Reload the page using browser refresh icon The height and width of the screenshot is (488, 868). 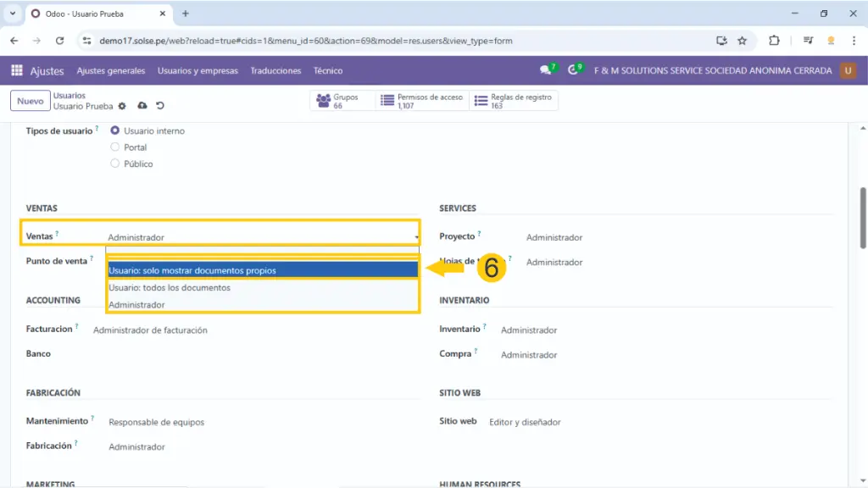59,40
